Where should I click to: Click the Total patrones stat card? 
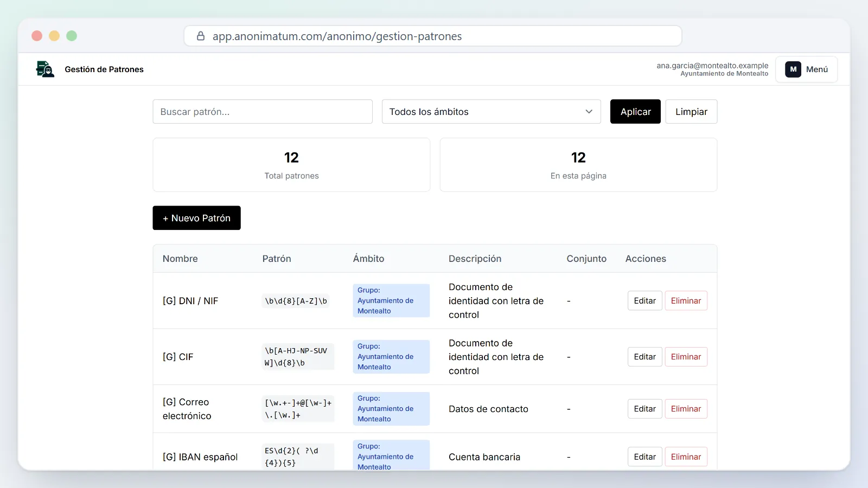(291, 165)
